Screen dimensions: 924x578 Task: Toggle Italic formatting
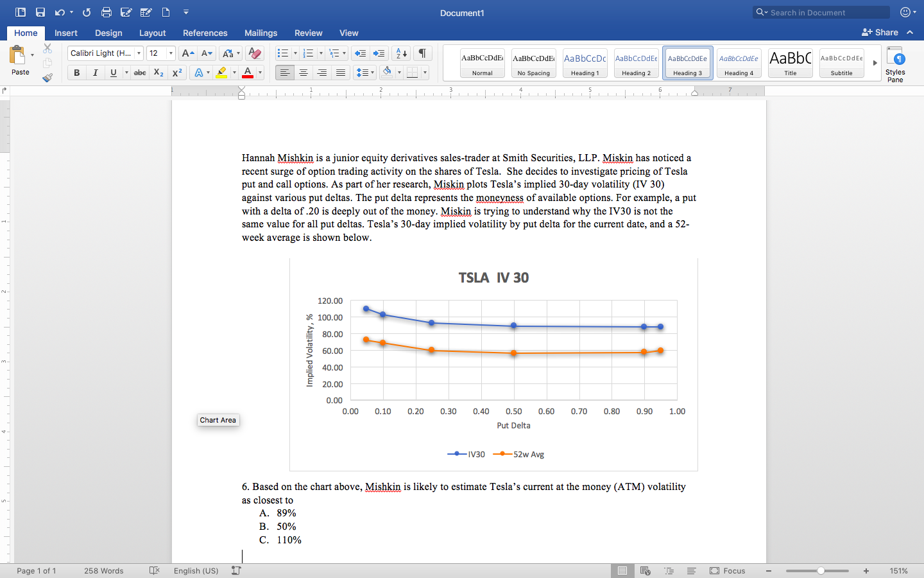(x=95, y=73)
